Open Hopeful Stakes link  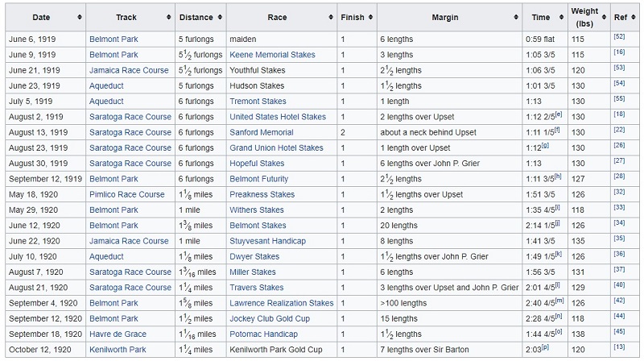pos(257,164)
